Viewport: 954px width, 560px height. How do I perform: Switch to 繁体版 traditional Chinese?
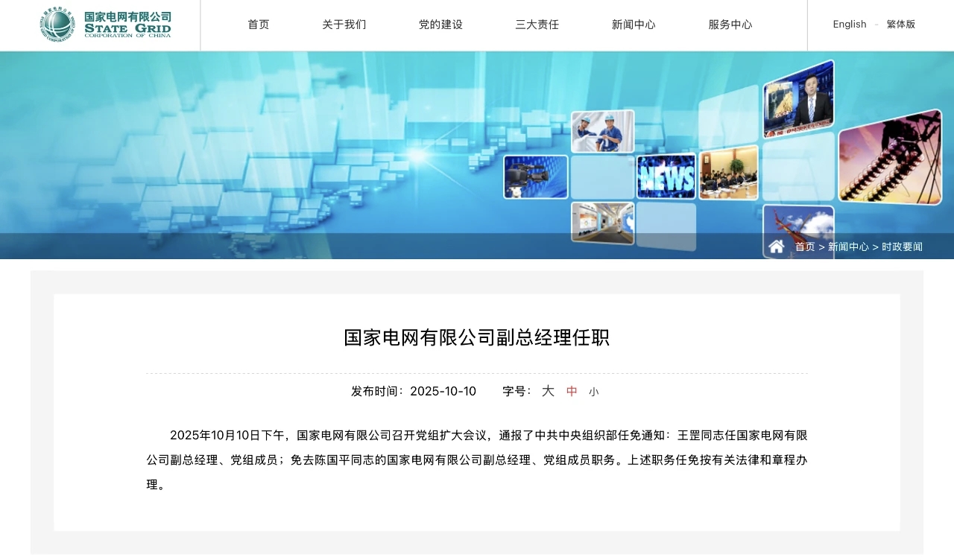(x=901, y=25)
